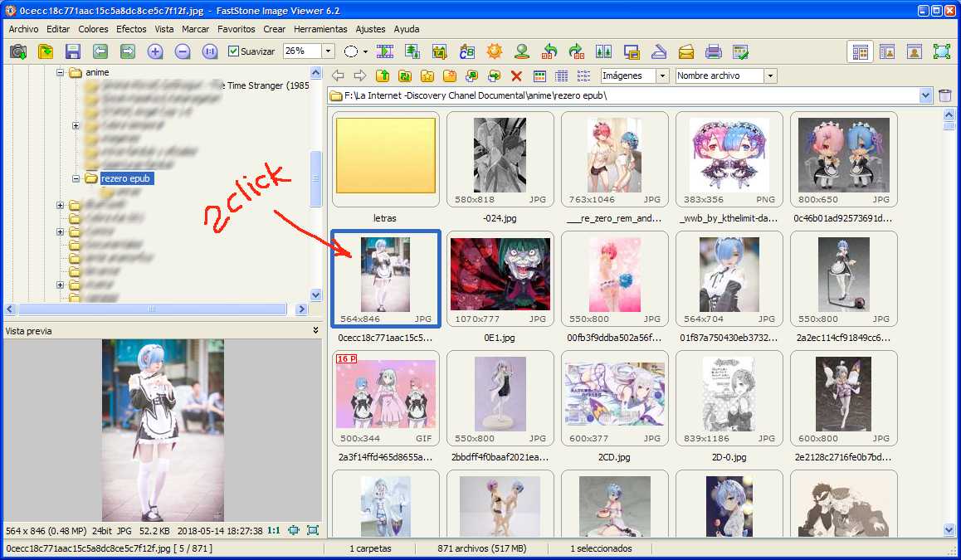Rotate the image right 90 degrees
This screenshot has height=560, width=961.
(577, 52)
